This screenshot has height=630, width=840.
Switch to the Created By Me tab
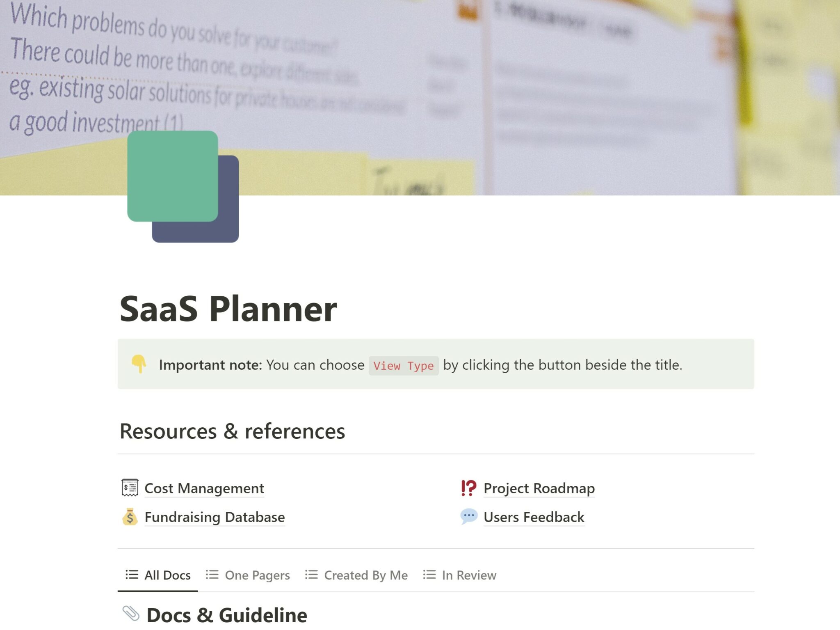coord(365,575)
